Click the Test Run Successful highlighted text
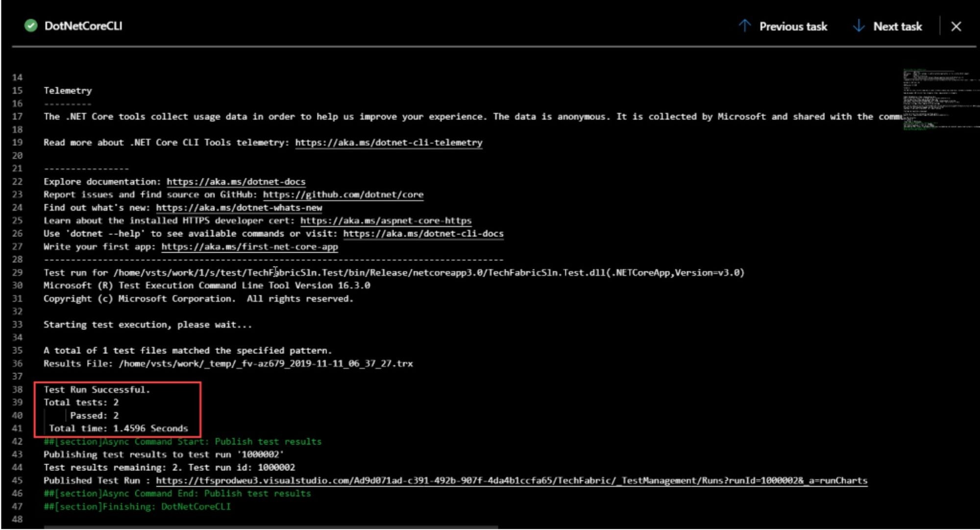This screenshot has width=980, height=530. (x=97, y=389)
